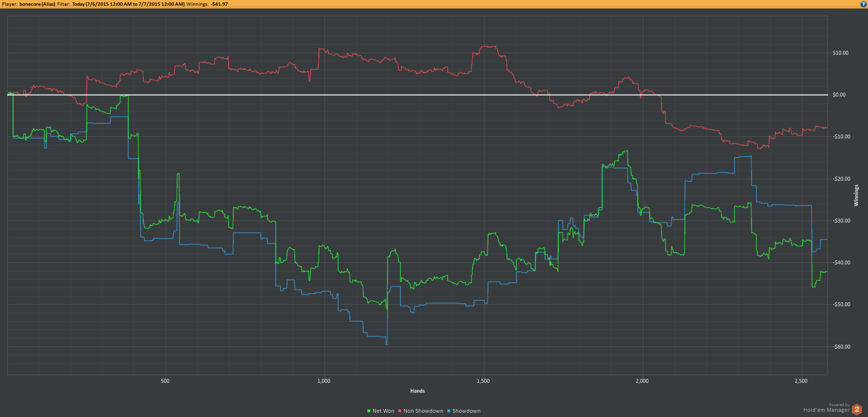Click the red Non Showdown legend swatch
The height and width of the screenshot is (417, 868).
tap(400, 411)
